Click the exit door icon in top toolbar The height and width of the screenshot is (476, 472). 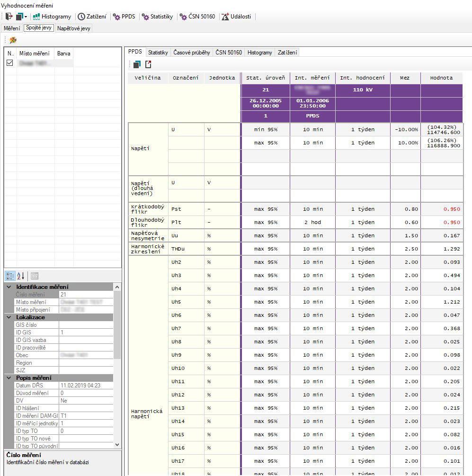click(x=9, y=17)
